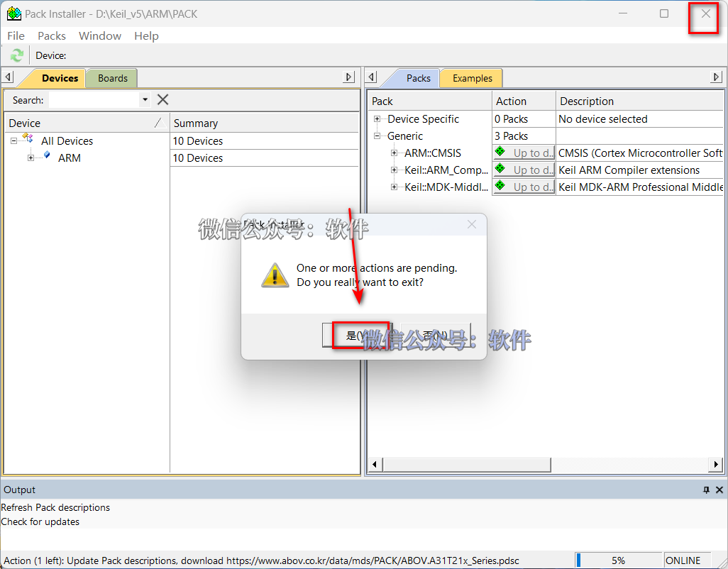
Task: Pin the Output panel with the pushpin icon
Action: point(706,490)
